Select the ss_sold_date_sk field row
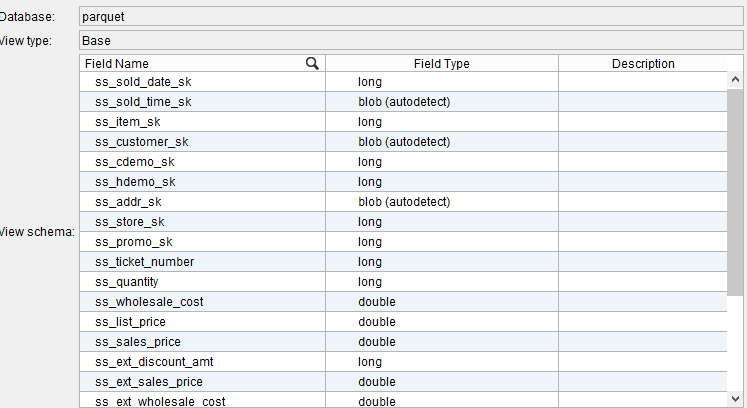This screenshot has width=747, height=408. click(404, 82)
